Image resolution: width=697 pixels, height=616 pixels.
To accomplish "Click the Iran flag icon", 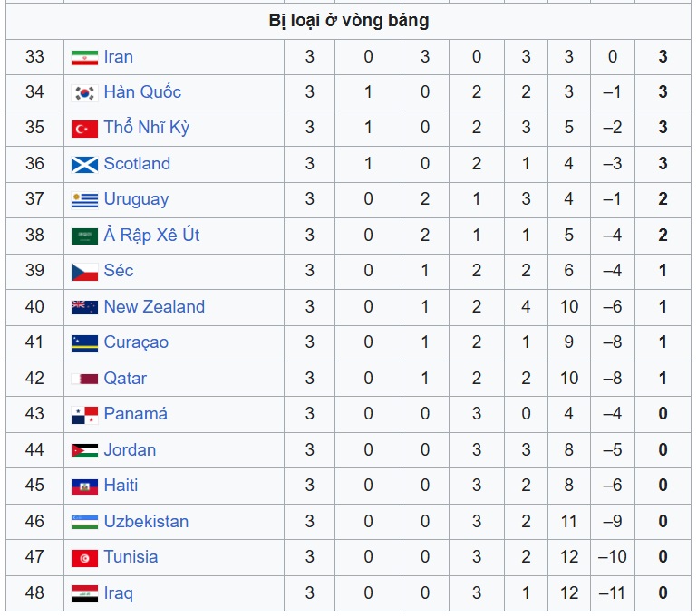I will click(84, 58).
